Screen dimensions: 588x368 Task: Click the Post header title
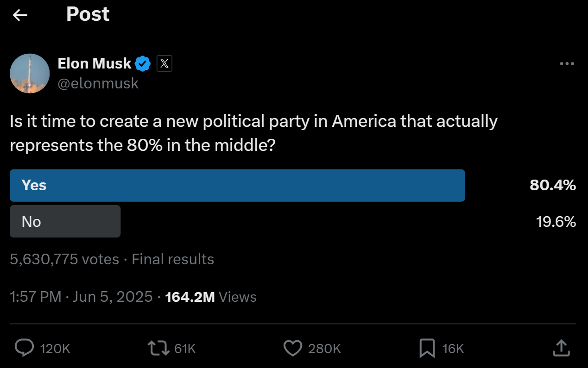[x=88, y=14]
